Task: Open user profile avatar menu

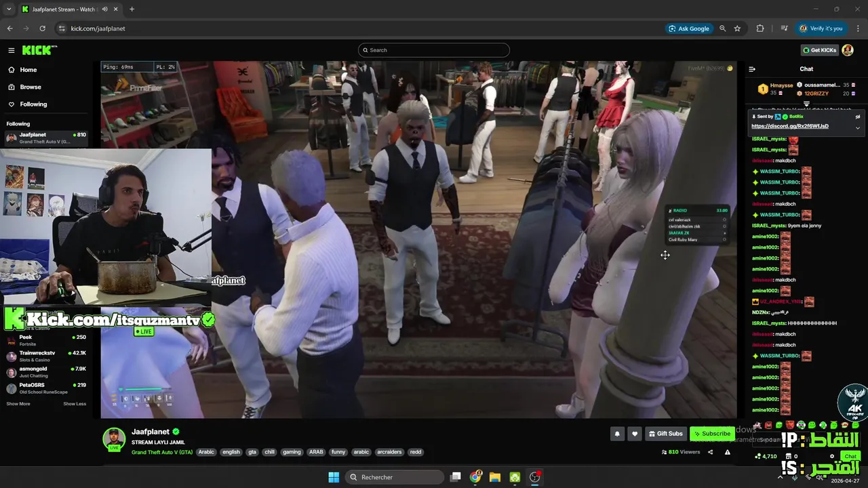Action: pos(848,50)
